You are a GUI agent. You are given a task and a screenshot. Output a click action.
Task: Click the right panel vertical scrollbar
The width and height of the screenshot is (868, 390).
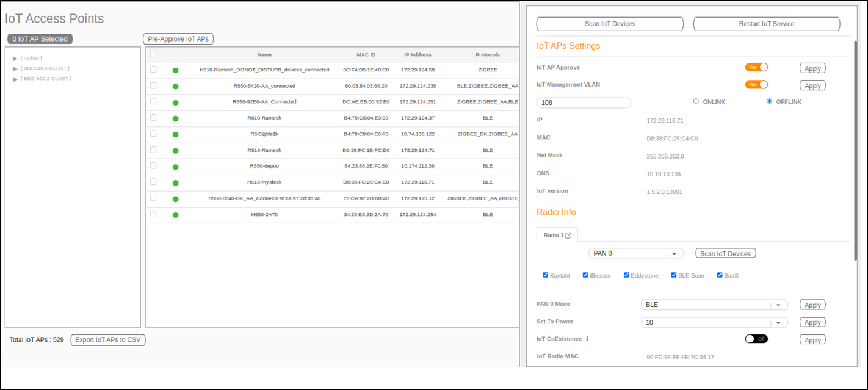coord(855,151)
